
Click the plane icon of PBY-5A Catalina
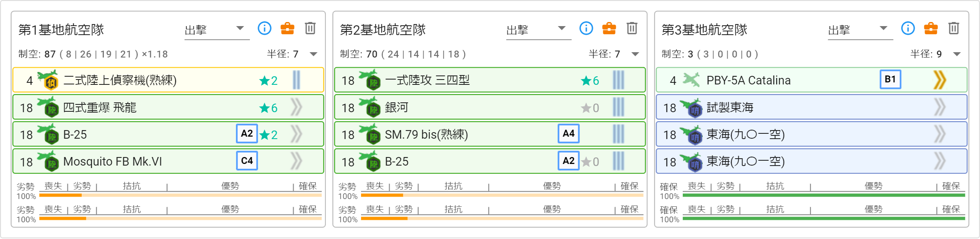click(691, 80)
